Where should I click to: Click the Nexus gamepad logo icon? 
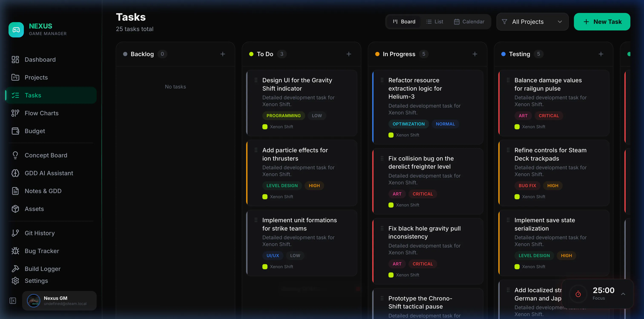pos(16,30)
